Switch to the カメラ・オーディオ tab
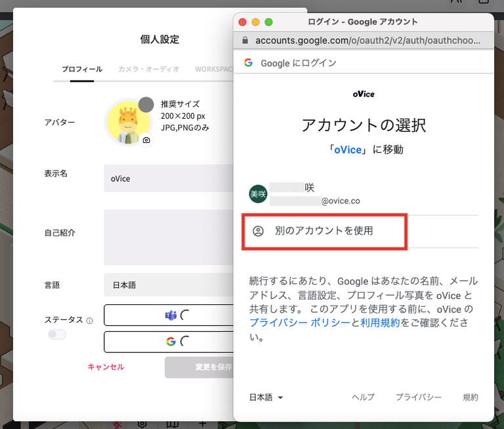The height and width of the screenshot is (429, 504). click(148, 69)
